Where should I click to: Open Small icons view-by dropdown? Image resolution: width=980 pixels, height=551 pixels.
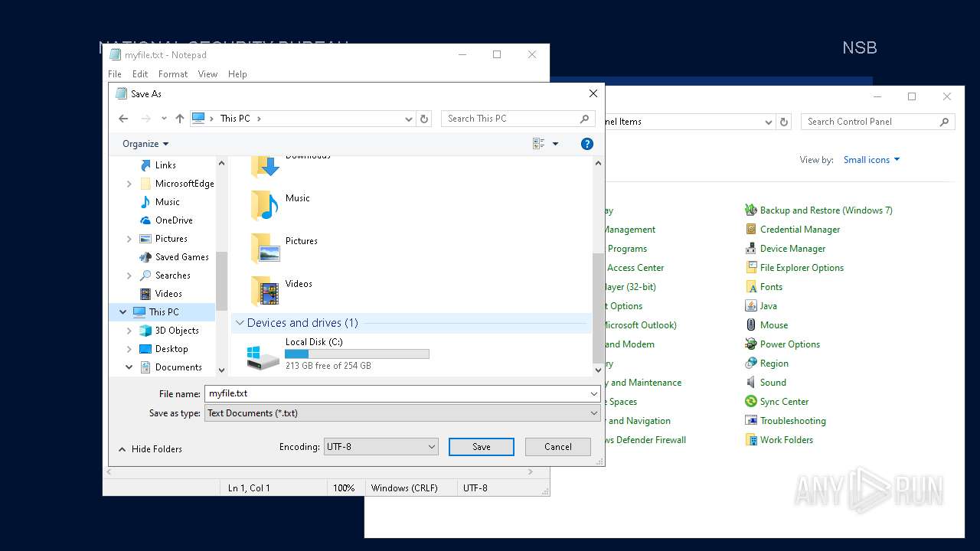coord(871,160)
